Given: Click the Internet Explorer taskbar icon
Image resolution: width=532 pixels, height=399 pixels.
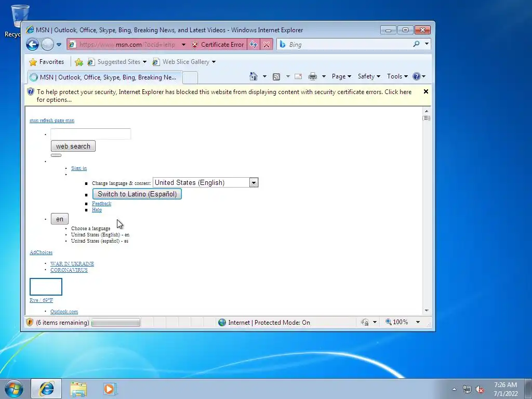Looking at the screenshot, I should point(46,389).
